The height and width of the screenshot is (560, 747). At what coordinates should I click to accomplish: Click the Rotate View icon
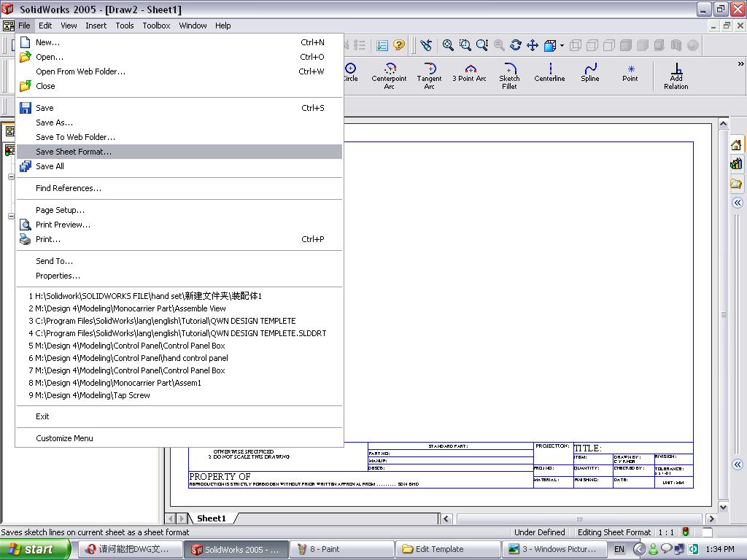pyautogui.click(x=516, y=45)
